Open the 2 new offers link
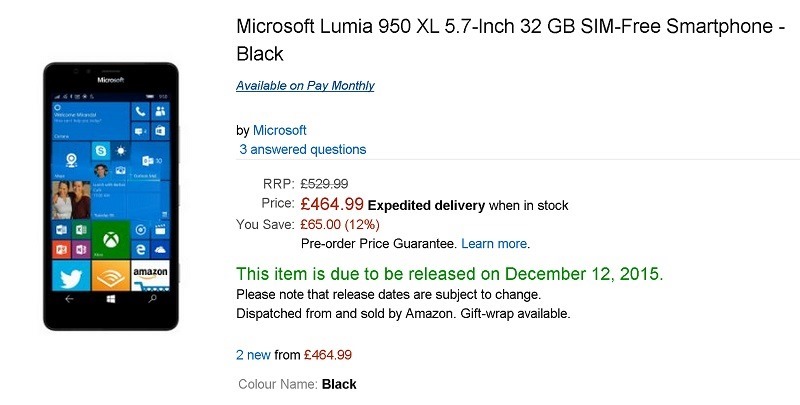The width and height of the screenshot is (800, 405). pos(253,355)
